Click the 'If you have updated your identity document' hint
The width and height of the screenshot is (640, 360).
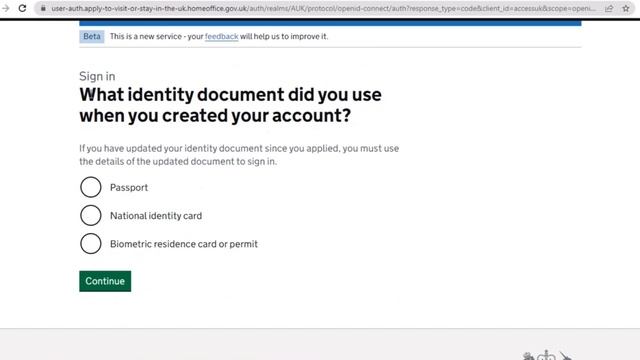point(239,155)
